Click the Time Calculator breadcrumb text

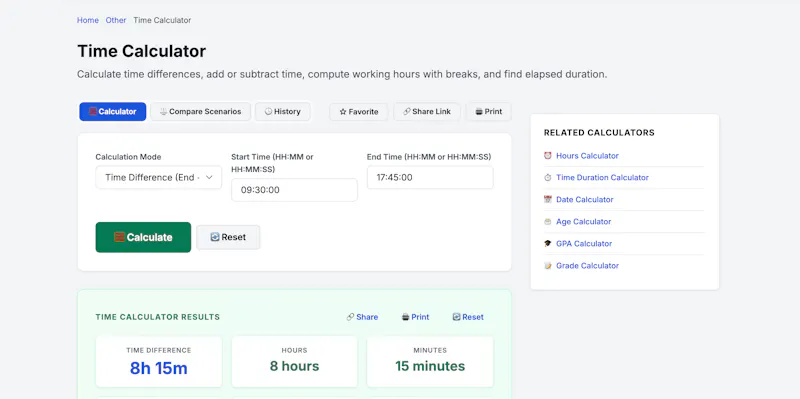point(162,20)
